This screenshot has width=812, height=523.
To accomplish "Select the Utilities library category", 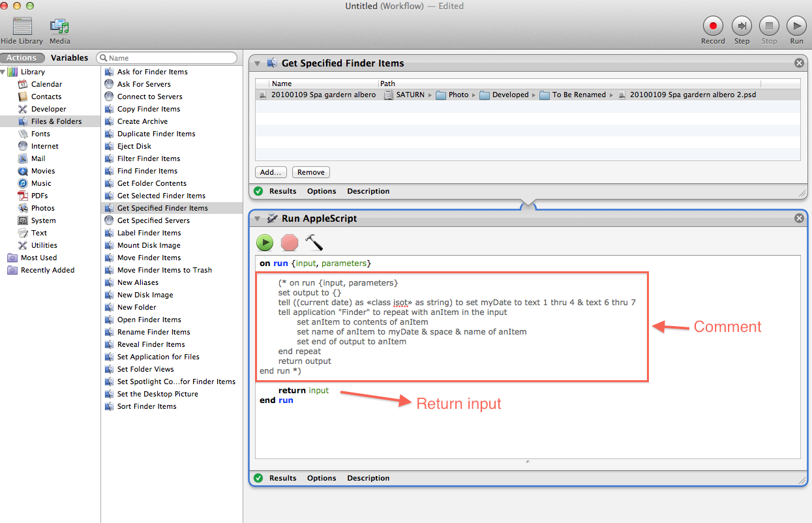I will tap(44, 245).
